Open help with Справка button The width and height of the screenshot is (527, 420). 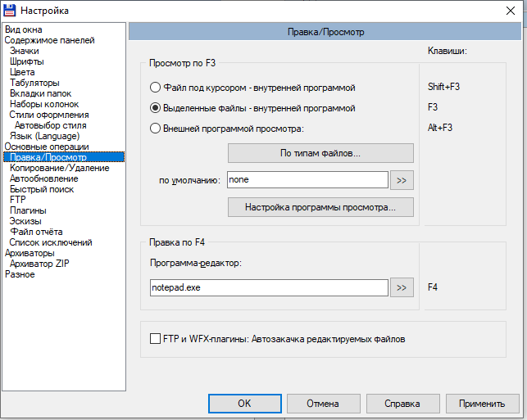click(x=402, y=404)
